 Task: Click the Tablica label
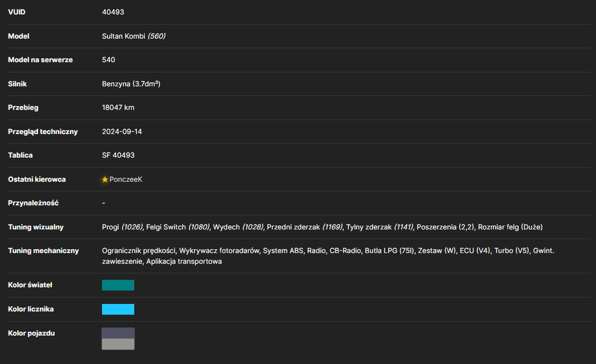tap(20, 155)
